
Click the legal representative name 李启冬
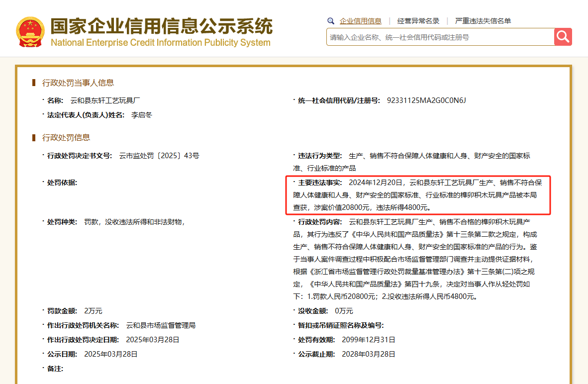point(142,115)
